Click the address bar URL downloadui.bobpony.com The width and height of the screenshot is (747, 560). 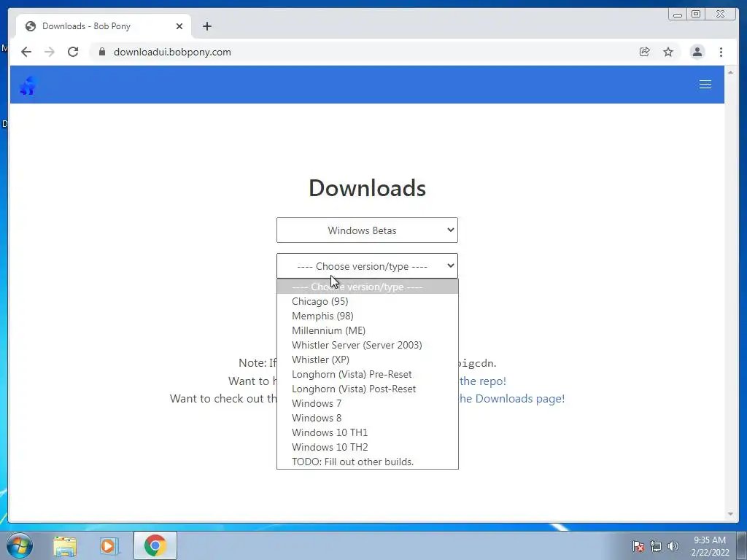point(172,52)
